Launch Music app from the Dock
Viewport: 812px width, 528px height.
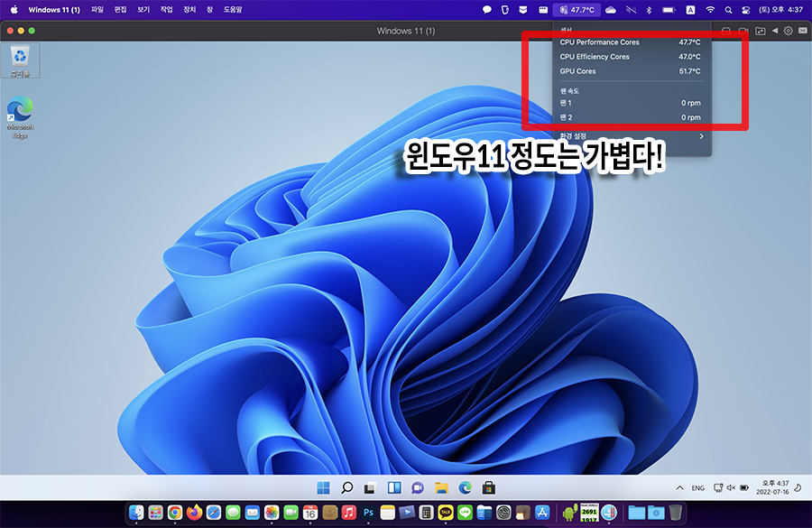(349, 513)
